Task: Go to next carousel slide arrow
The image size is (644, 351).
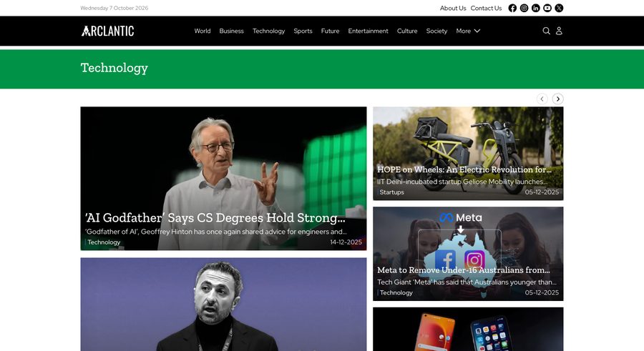Action: [x=557, y=99]
